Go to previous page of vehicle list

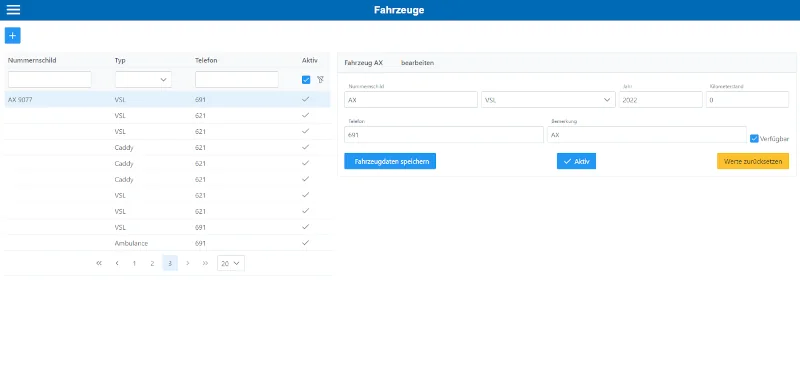[117, 263]
